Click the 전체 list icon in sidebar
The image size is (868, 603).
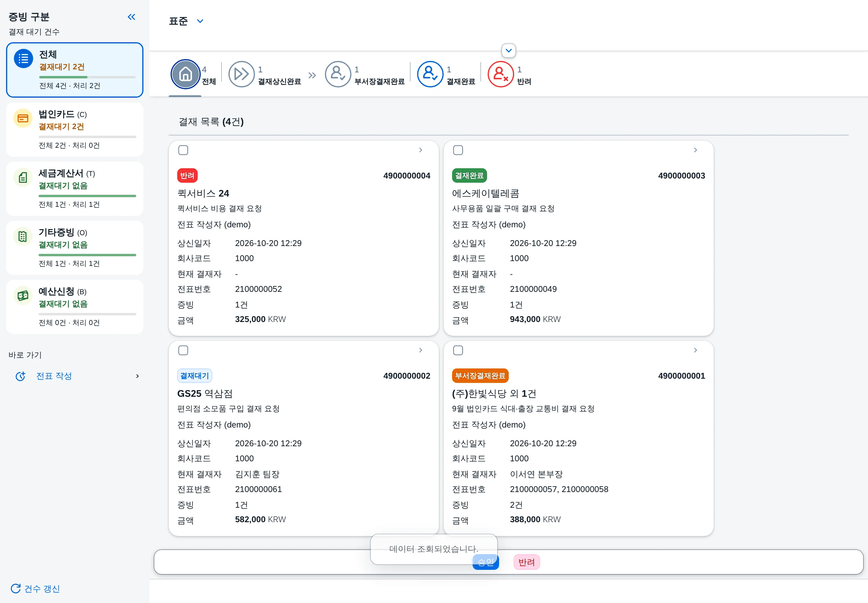24,58
